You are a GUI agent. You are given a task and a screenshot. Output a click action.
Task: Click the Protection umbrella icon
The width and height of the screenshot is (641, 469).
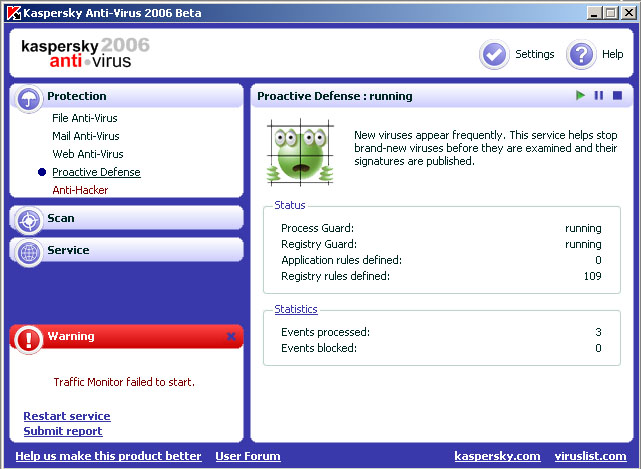29,99
